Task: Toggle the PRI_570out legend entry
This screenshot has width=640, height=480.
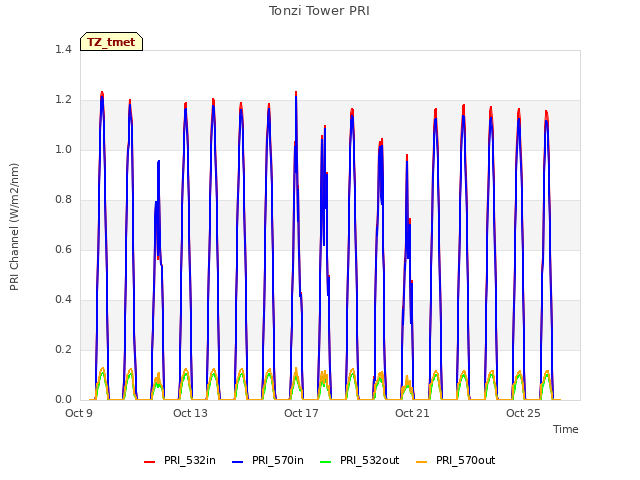Action: tap(456, 460)
